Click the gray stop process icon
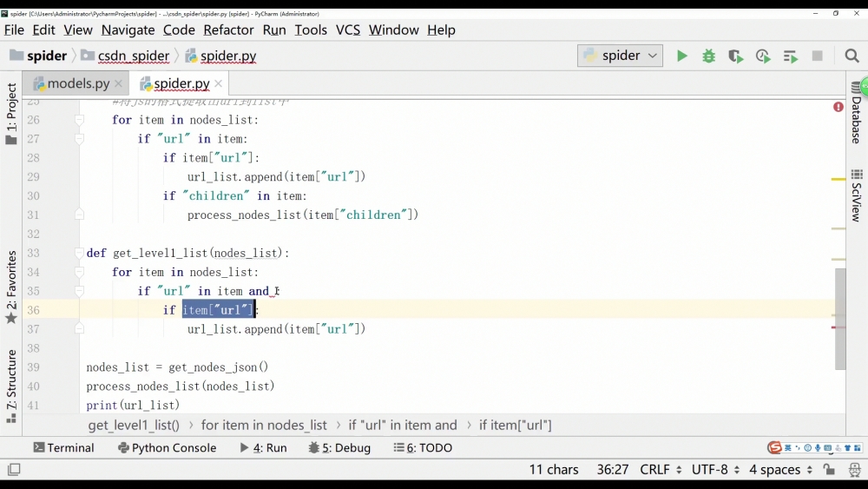Screen dimensions: 868x489 pos(817,56)
